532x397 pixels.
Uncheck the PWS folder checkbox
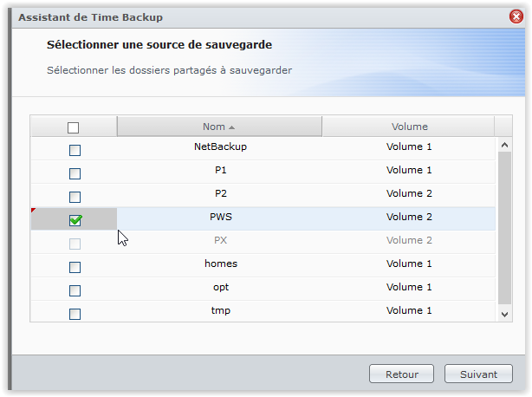click(75, 220)
